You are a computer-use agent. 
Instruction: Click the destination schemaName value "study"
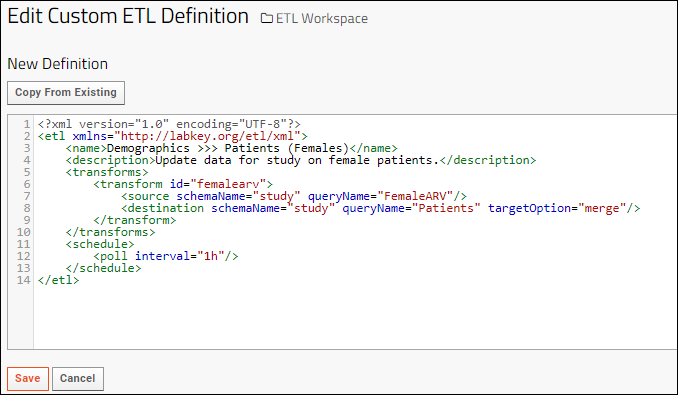pos(311,208)
